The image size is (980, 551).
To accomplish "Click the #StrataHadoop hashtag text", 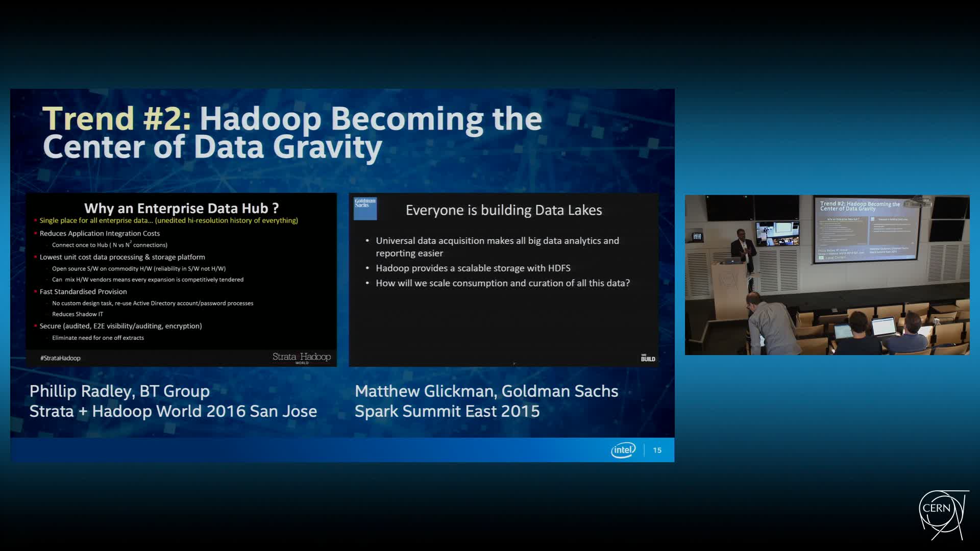I will coord(60,358).
